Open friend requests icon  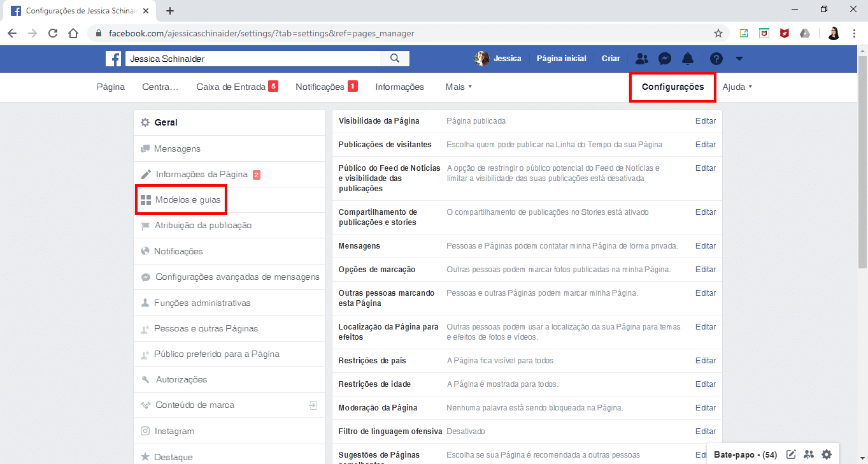(x=642, y=59)
